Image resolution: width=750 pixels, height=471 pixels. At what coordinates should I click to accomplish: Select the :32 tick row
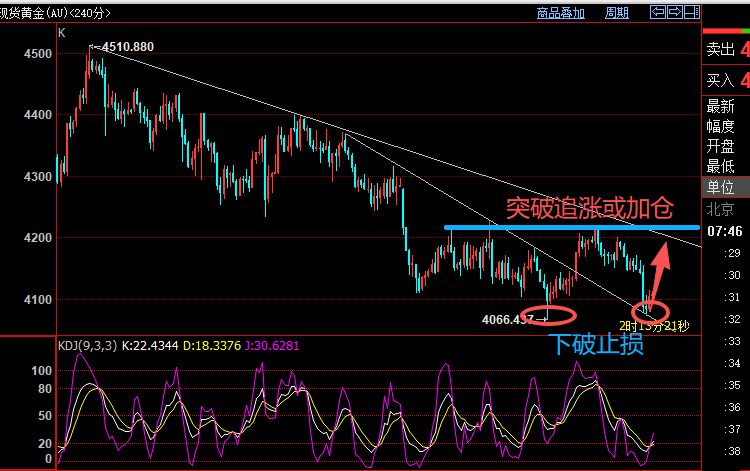pos(732,319)
